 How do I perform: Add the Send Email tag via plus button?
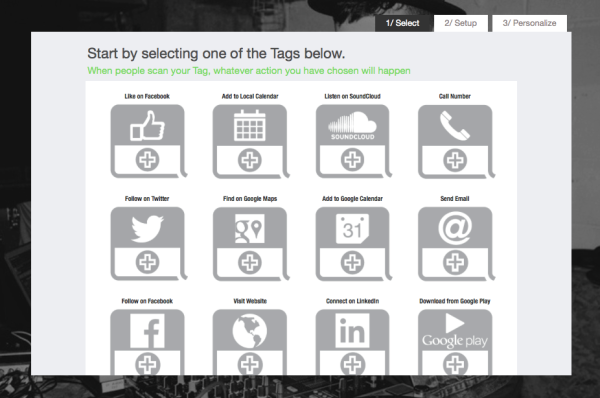point(455,263)
